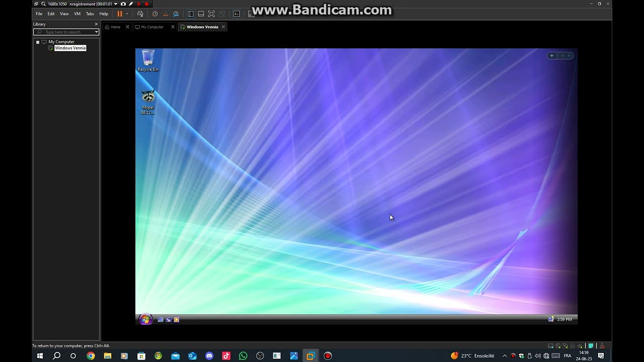Screen dimensions: 644x362
Task: Close the Library panel
Action: click(96, 24)
